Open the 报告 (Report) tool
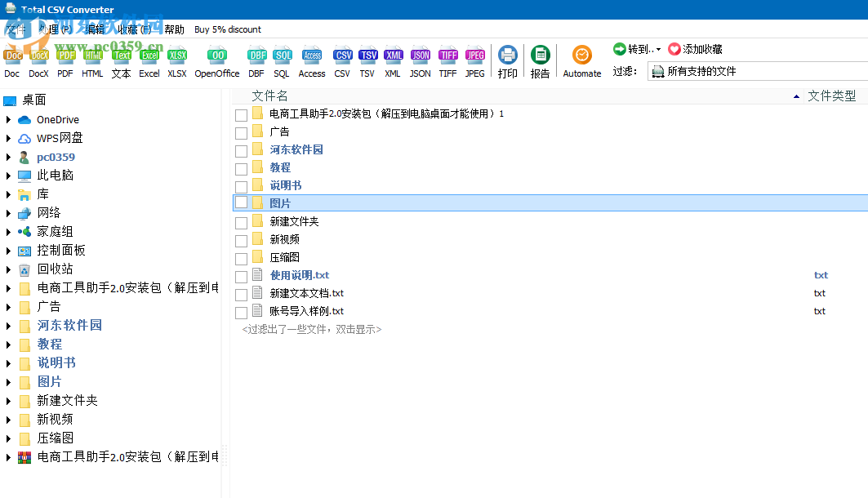 541,60
